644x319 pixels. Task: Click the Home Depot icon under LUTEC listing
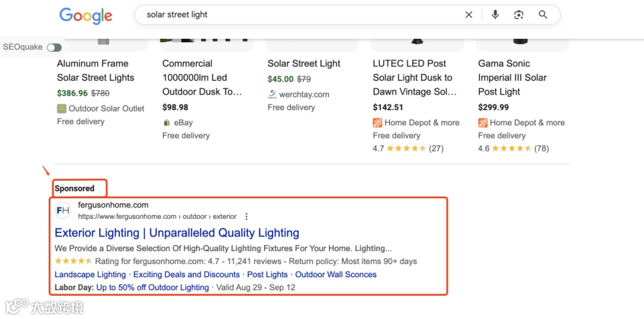(377, 123)
